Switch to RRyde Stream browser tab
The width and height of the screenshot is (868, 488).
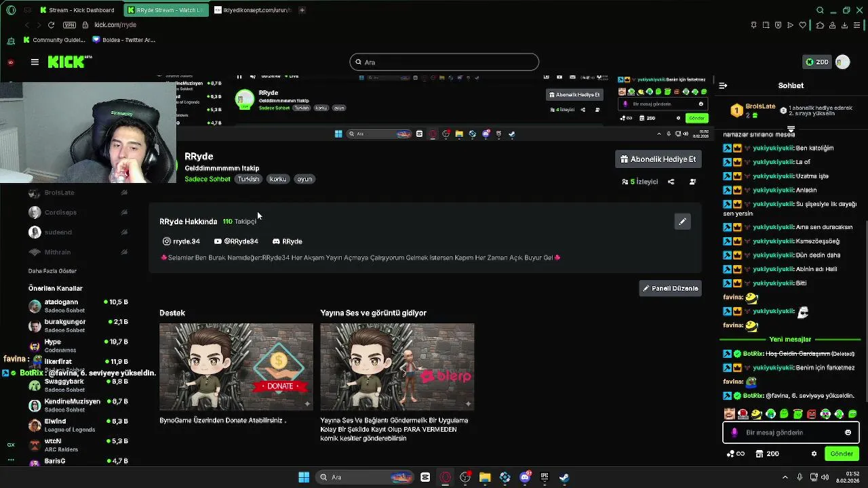[x=166, y=10]
